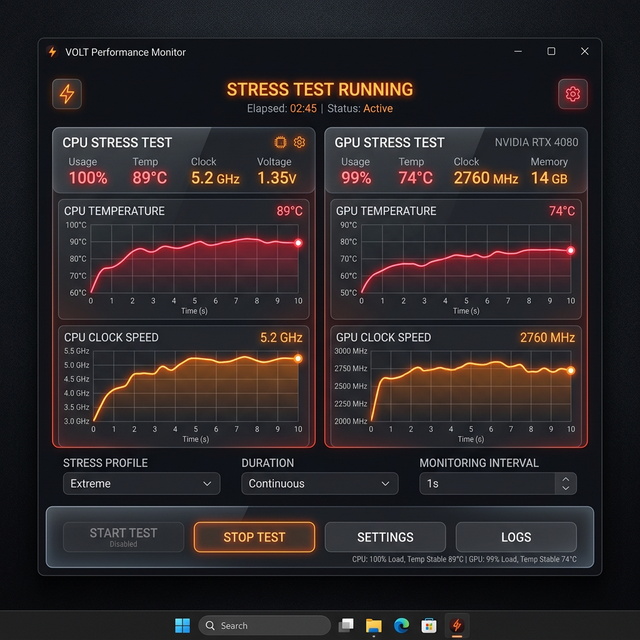Stop the running stress test
Screen dimensions: 640x640
(x=254, y=537)
